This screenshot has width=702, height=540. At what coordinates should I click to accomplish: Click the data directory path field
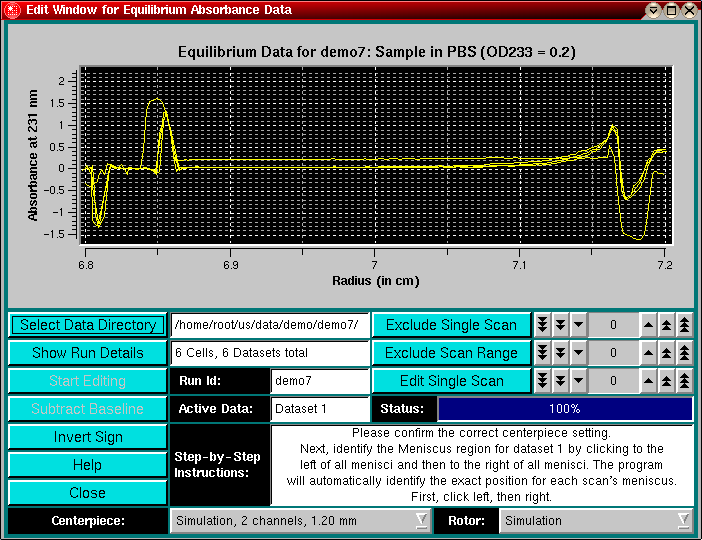pos(270,325)
